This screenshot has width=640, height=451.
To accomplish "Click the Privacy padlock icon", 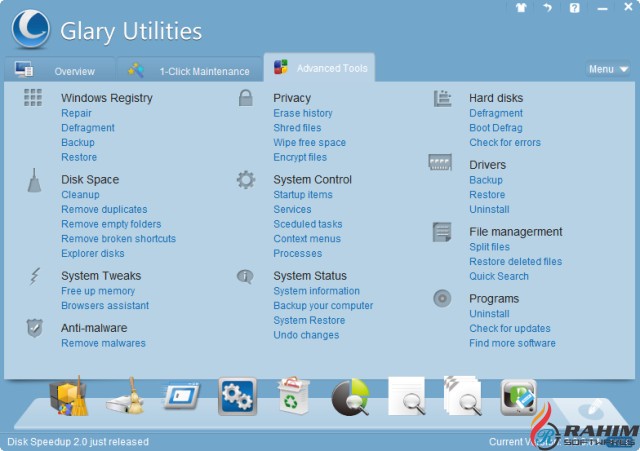I will pyautogui.click(x=245, y=98).
